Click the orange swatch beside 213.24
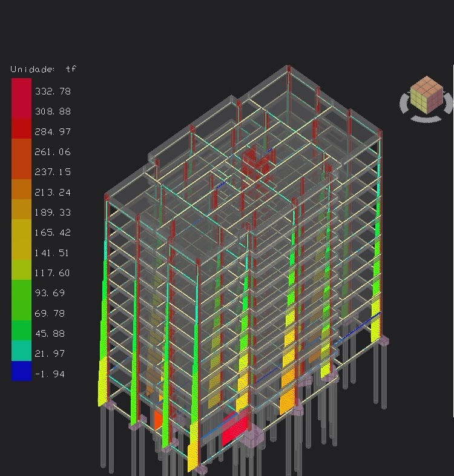This screenshot has width=454, height=476. [21, 189]
